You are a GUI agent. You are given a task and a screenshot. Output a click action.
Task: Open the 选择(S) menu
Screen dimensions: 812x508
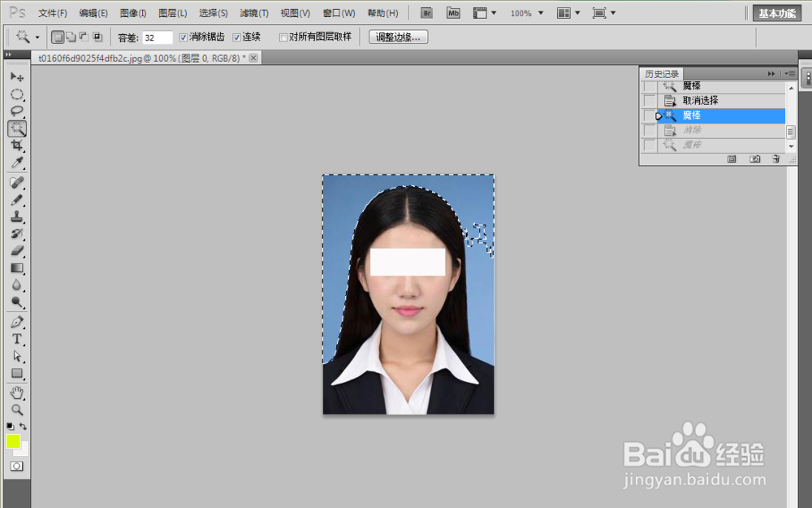pyautogui.click(x=213, y=14)
